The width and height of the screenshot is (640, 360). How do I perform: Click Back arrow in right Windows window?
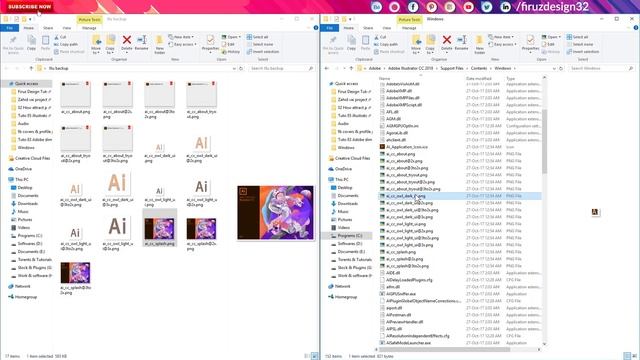click(x=327, y=68)
